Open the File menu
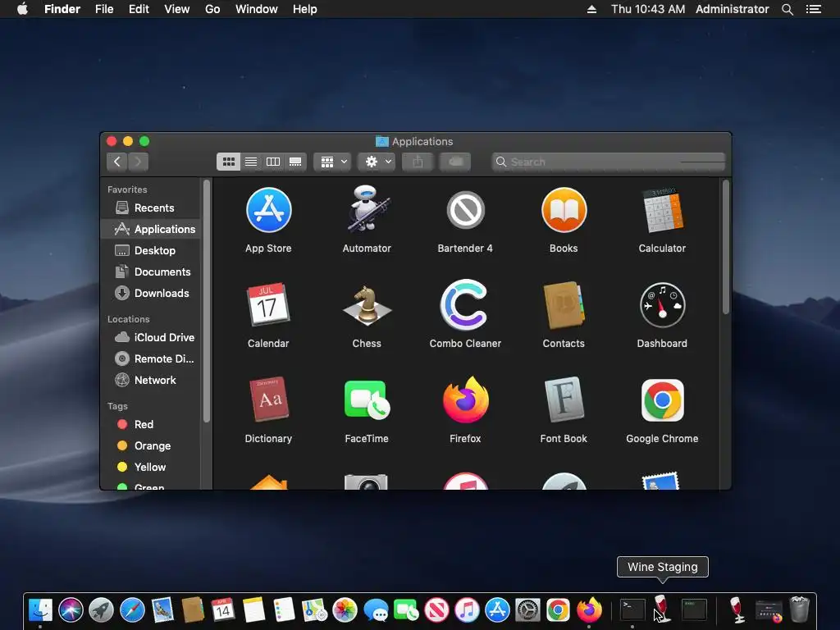This screenshot has width=840, height=630. click(x=104, y=9)
